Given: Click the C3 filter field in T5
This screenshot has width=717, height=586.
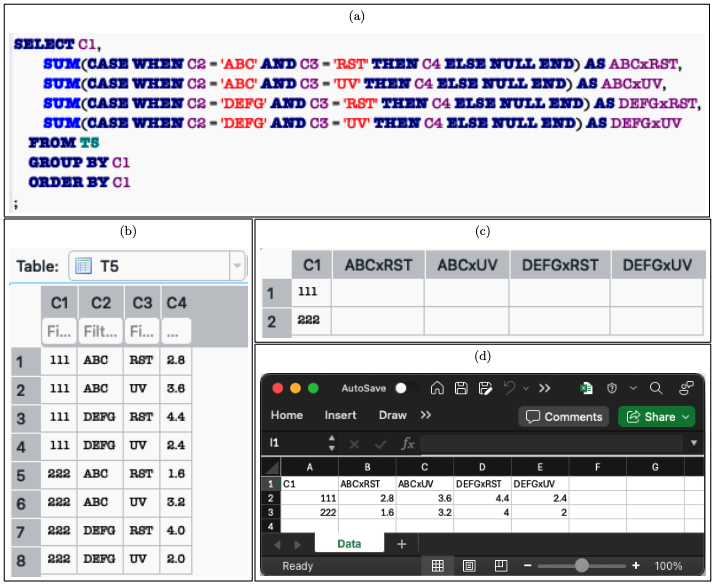Looking at the screenshot, I should pos(142,331).
